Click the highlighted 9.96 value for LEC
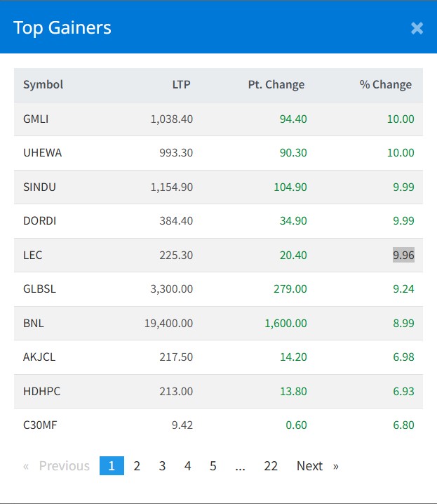The image size is (437, 504). coord(403,255)
